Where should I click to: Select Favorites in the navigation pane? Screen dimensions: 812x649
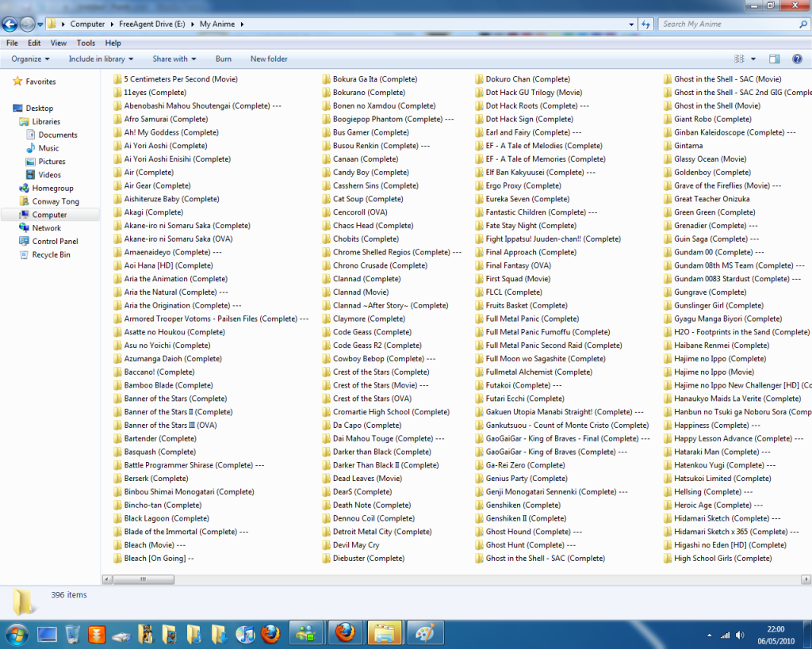[34, 82]
